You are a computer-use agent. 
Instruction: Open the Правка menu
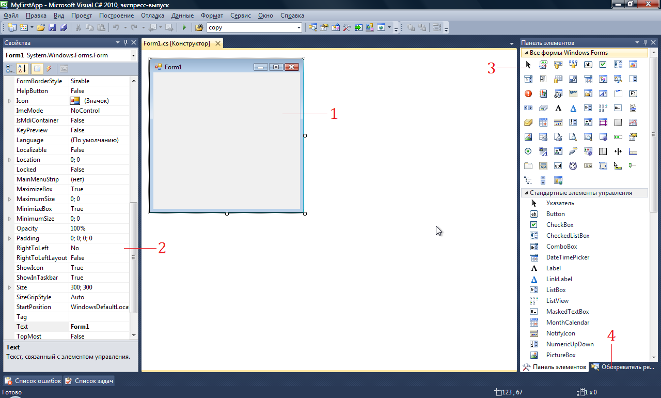(x=36, y=16)
